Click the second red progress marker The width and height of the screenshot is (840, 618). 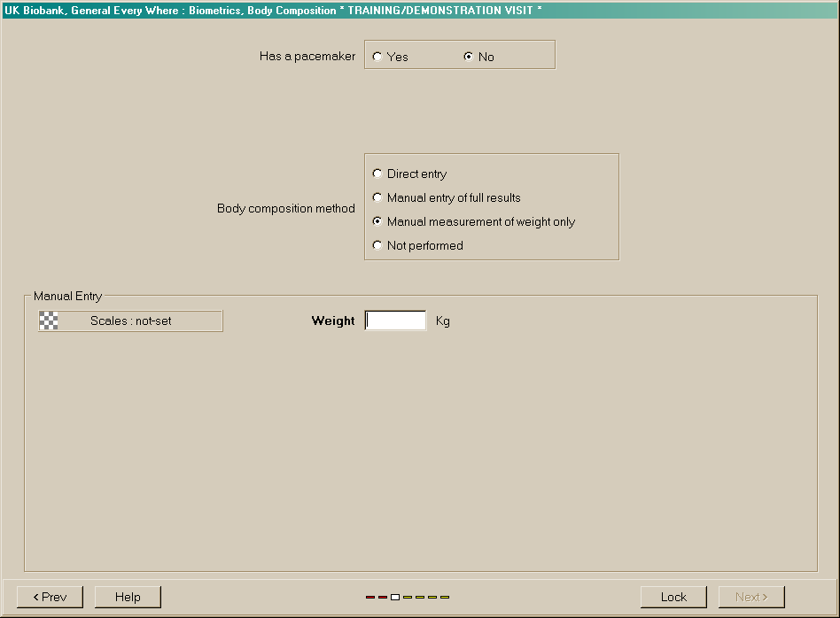point(383,597)
